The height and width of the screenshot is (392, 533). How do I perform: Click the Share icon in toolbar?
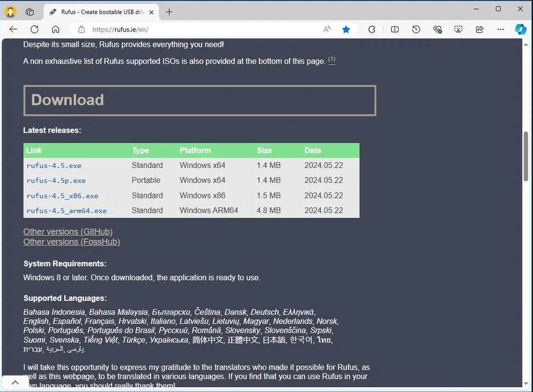[x=479, y=30]
